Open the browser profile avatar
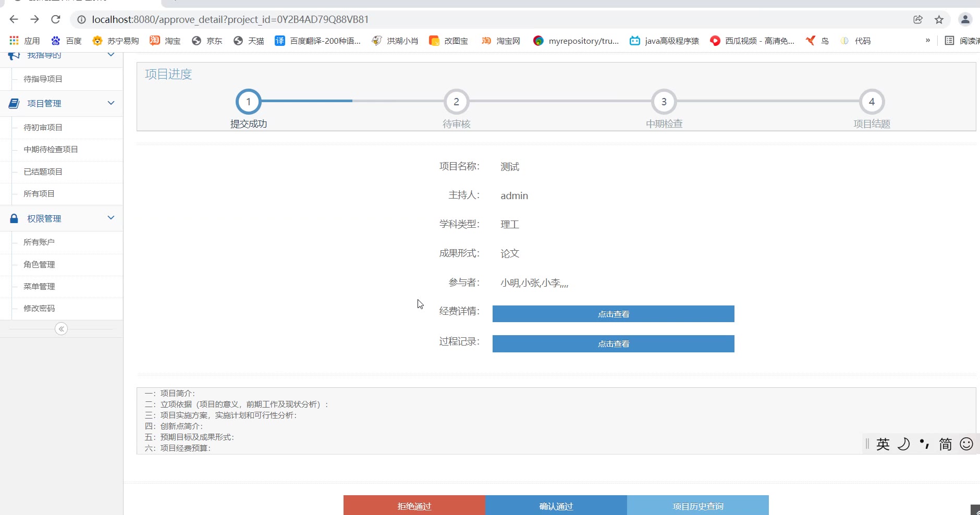980x515 pixels. click(x=965, y=20)
